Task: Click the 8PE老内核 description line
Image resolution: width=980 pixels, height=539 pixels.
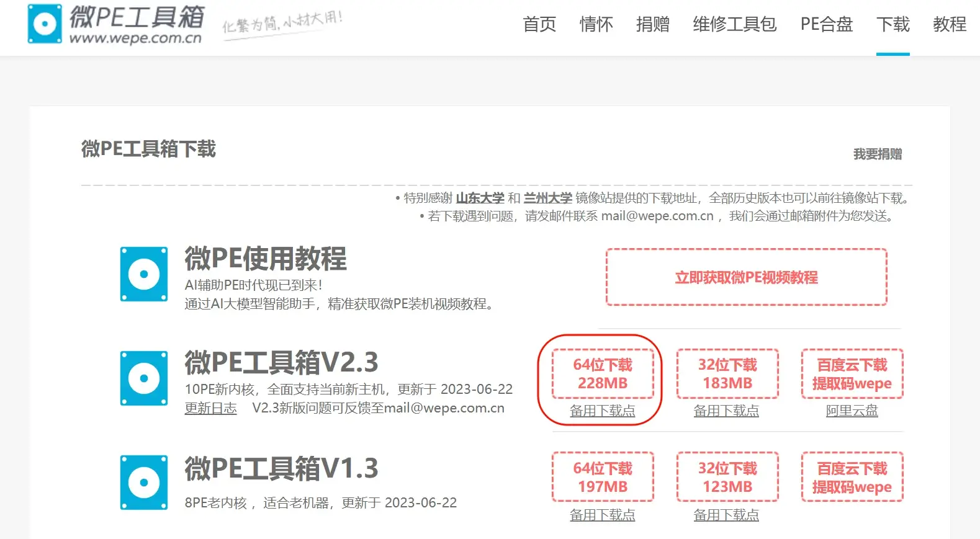Action: (320, 502)
